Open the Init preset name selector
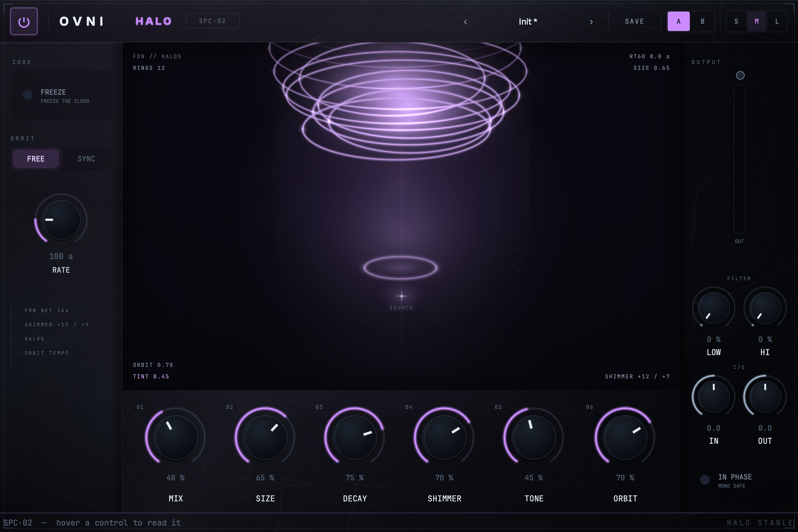Image resolution: width=798 pixels, height=532 pixels. (x=528, y=22)
